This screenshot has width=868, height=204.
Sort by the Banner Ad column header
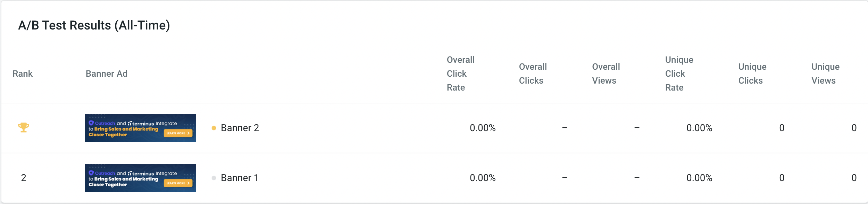coord(107,74)
